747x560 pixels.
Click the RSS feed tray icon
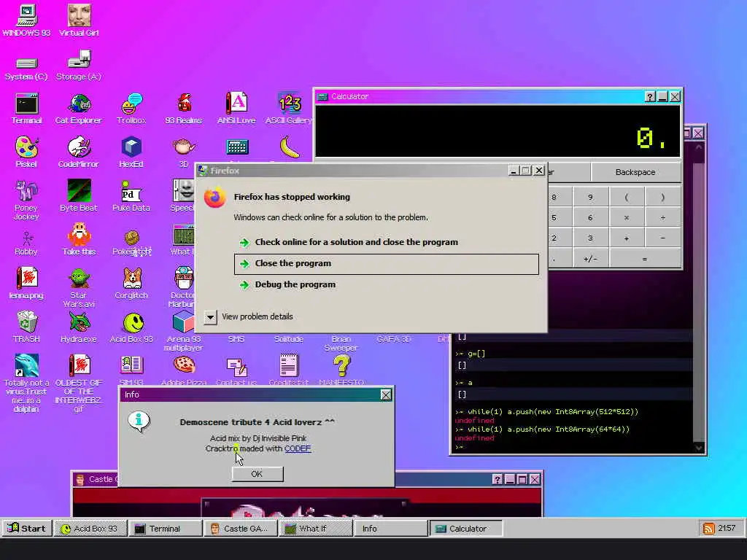point(708,529)
